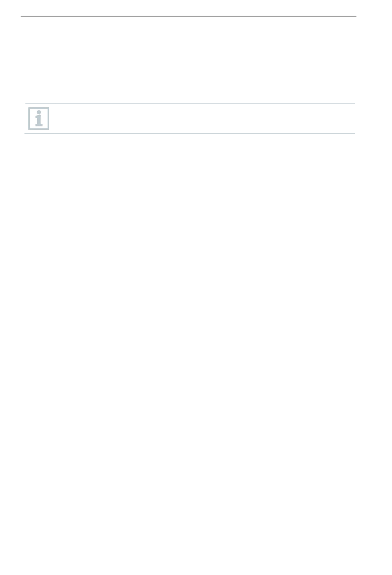392x575 pixels.
Task: Click the information note icon
Action: coord(38,119)
